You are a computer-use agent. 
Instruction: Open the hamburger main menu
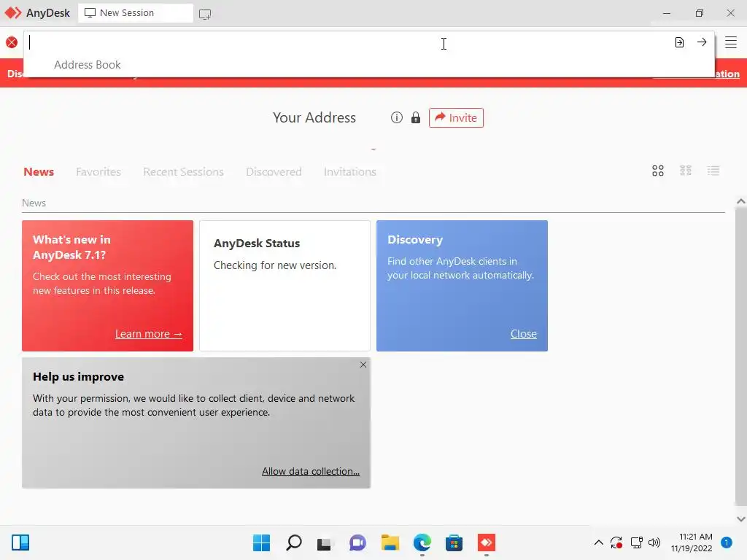tap(731, 42)
